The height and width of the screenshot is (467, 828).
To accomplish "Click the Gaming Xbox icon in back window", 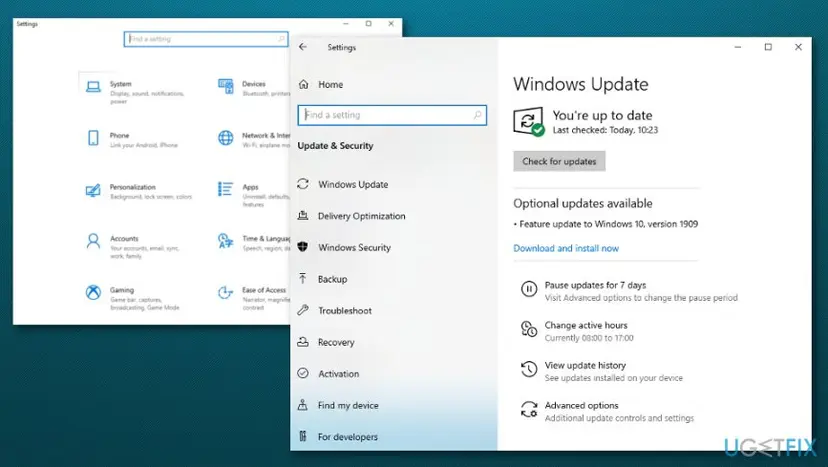I will [93, 292].
